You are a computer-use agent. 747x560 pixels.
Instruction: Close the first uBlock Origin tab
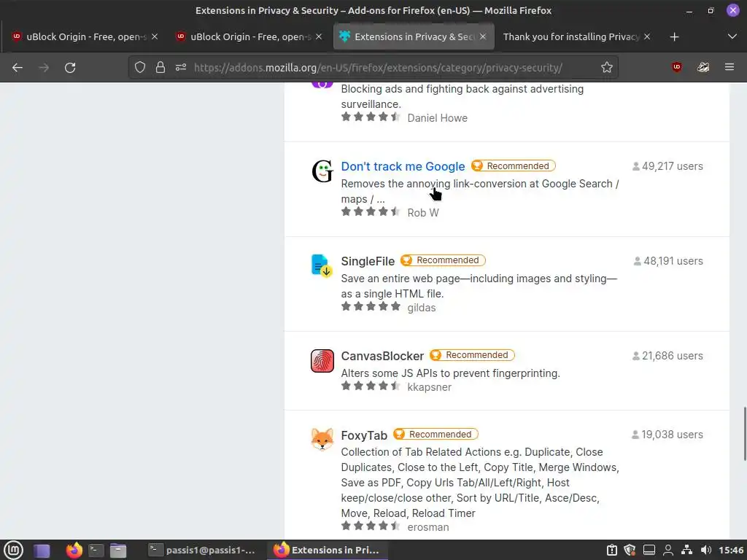(155, 36)
